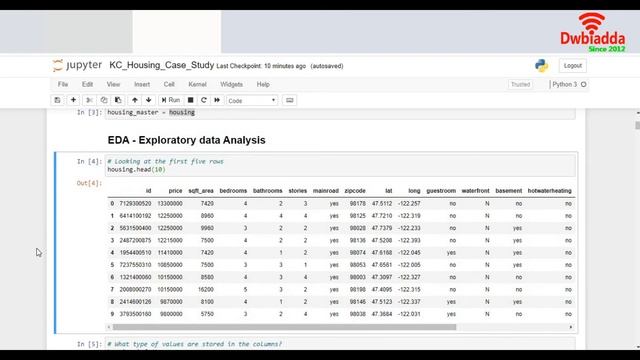Run the selected cell

pos(171,100)
